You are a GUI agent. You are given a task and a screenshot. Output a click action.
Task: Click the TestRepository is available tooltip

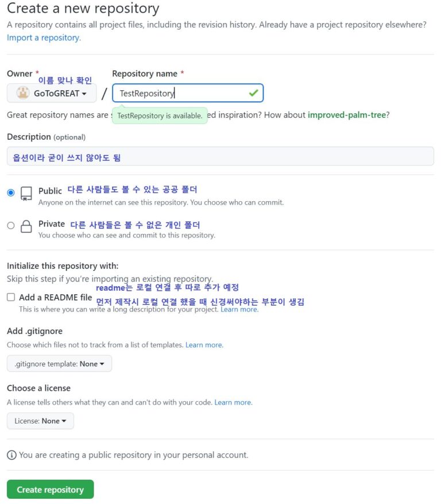coord(160,116)
